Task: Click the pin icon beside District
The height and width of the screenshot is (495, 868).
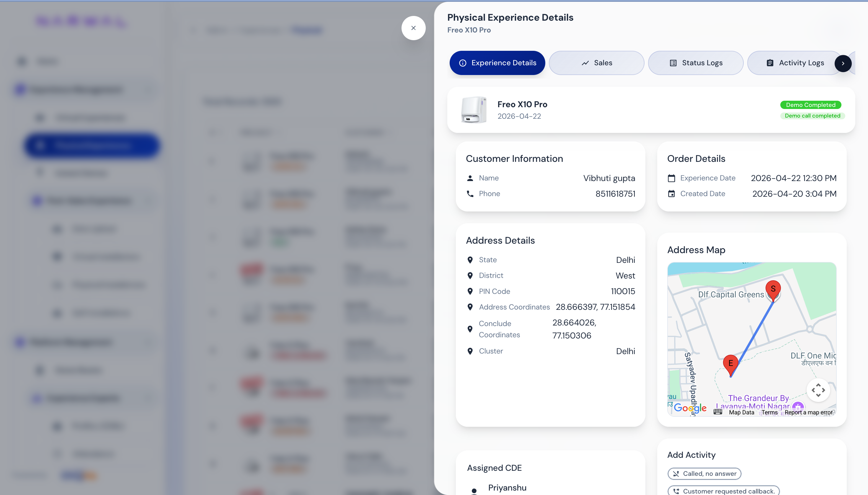Action: point(470,276)
